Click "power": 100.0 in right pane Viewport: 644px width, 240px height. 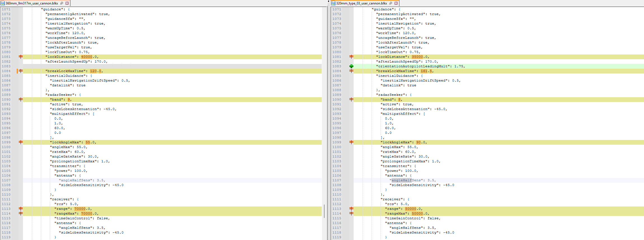click(401, 171)
